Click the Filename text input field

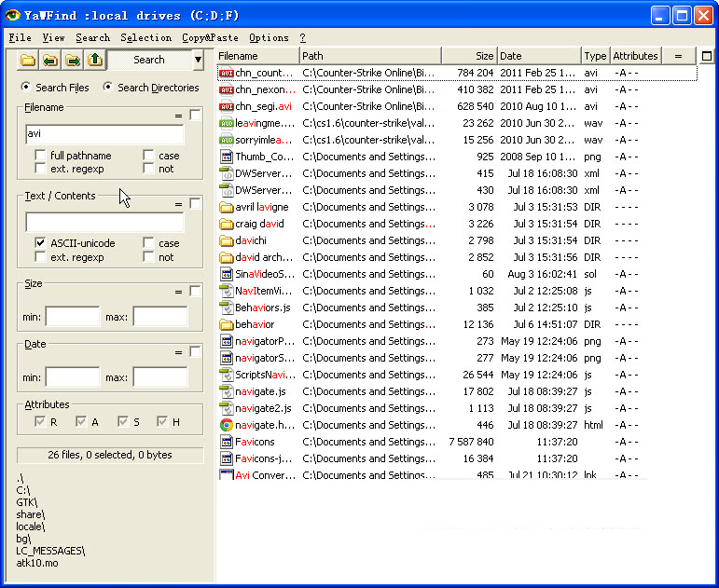point(104,134)
